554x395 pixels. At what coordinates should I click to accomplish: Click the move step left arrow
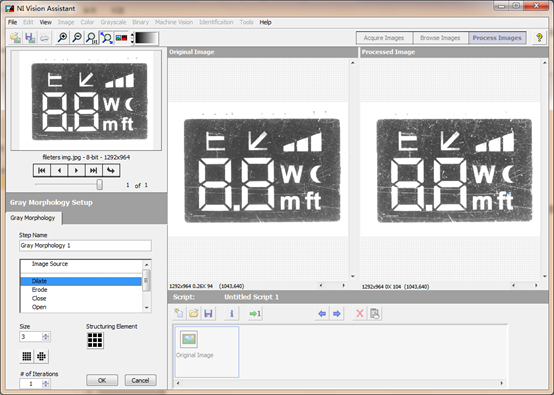click(322, 313)
